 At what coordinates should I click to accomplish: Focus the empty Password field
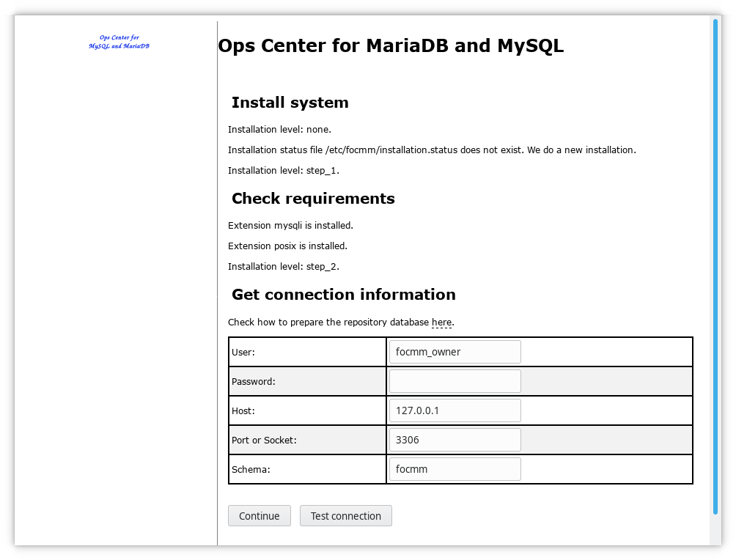455,381
